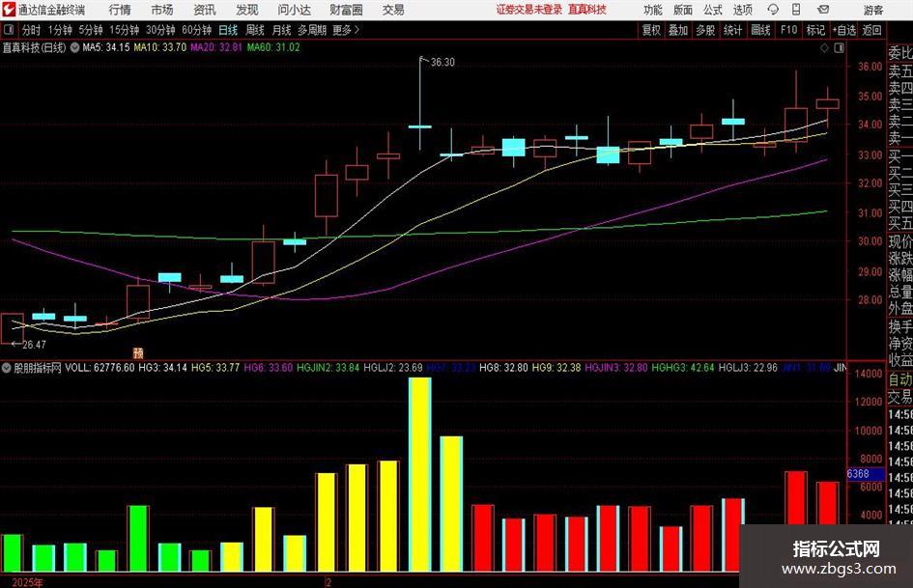Click the 预 forecast marker on chart
The height and width of the screenshot is (588, 913).
click(x=138, y=352)
